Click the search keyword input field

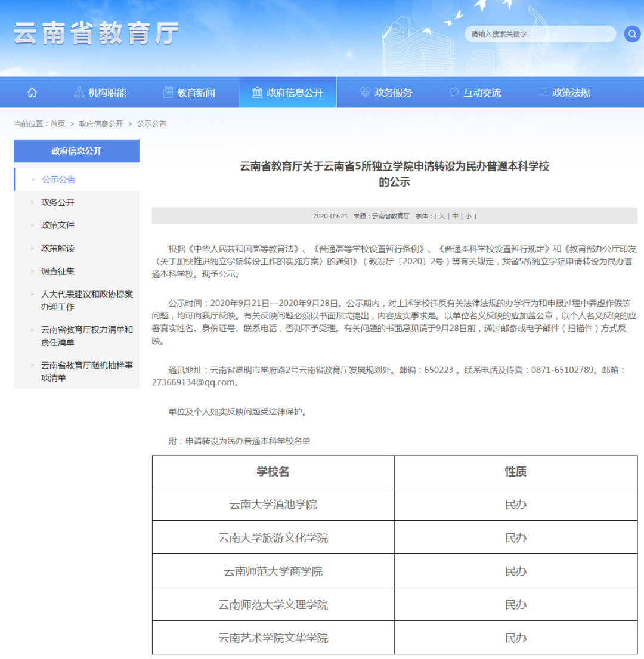(540, 34)
